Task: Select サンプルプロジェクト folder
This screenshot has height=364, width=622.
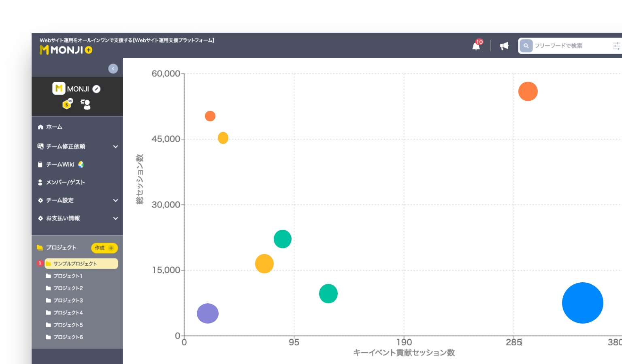Action: click(81, 264)
